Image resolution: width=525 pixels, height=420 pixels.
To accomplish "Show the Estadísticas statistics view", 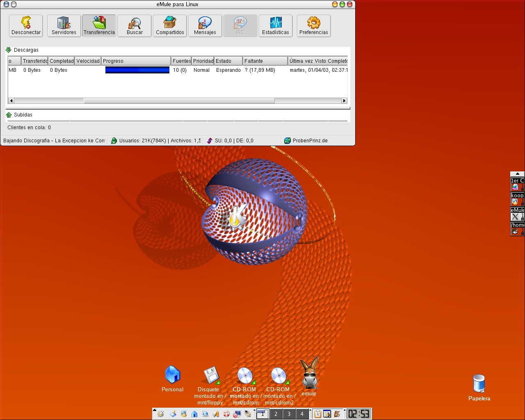I will point(276,26).
